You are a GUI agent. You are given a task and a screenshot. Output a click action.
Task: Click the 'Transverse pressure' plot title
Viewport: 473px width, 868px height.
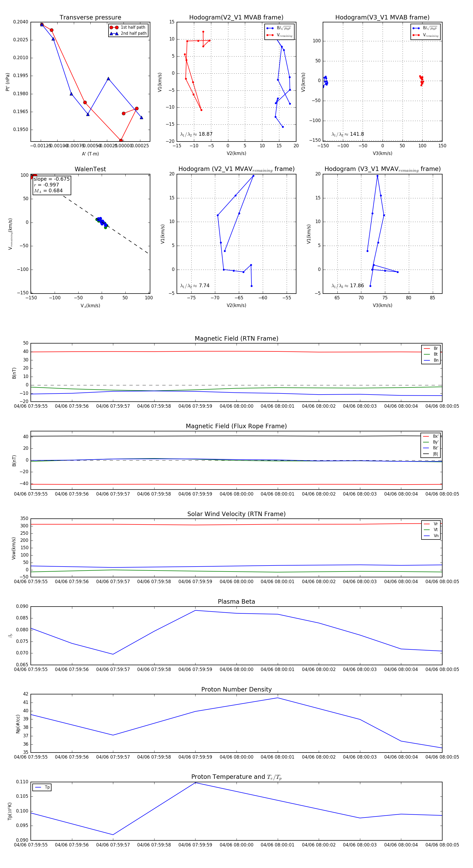click(x=90, y=18)
